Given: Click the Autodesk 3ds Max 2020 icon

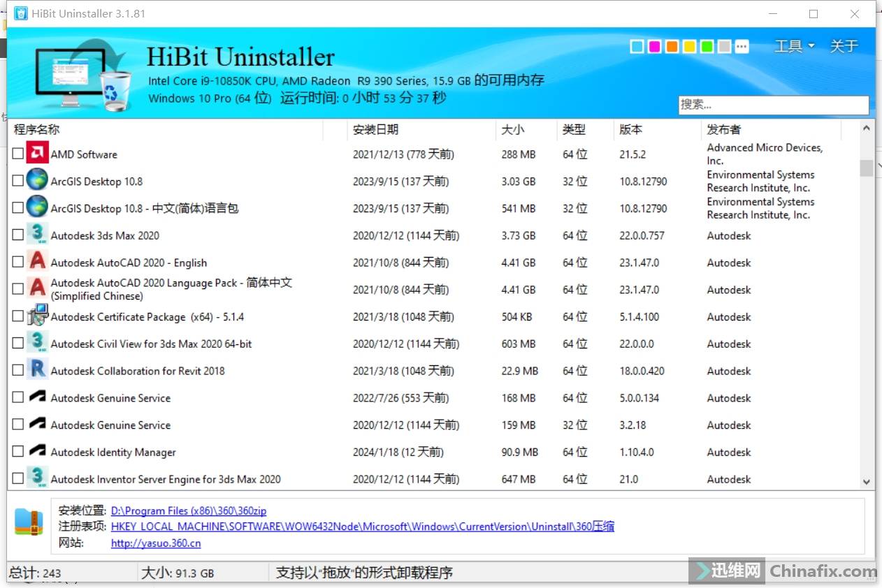Looking at the screenshot, I should tap(37, 235).
